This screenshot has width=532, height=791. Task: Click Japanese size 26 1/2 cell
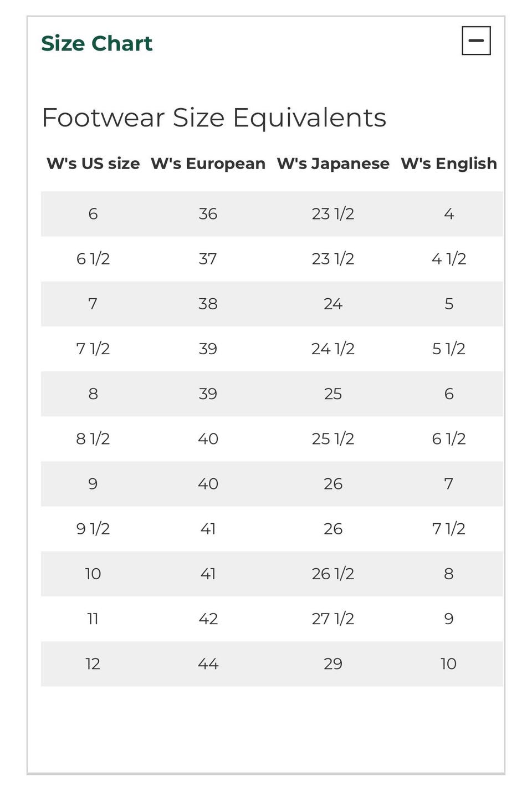pyautogui.click(x=333, y=574)
